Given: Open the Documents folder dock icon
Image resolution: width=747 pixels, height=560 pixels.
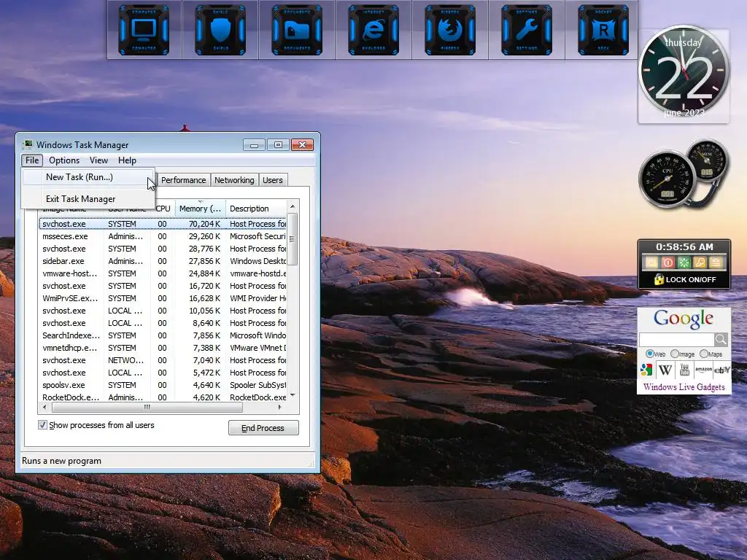Looking at the screenshot, I should pos(297,29).
